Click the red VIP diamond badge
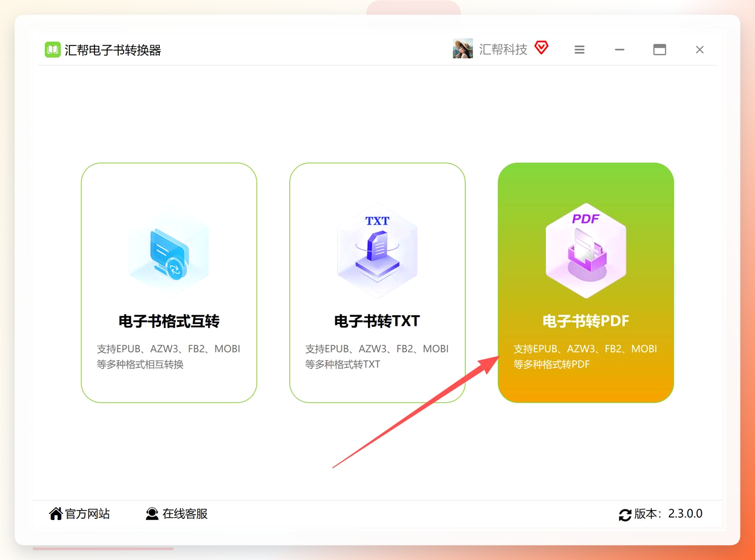 click(x=541, y=48)
